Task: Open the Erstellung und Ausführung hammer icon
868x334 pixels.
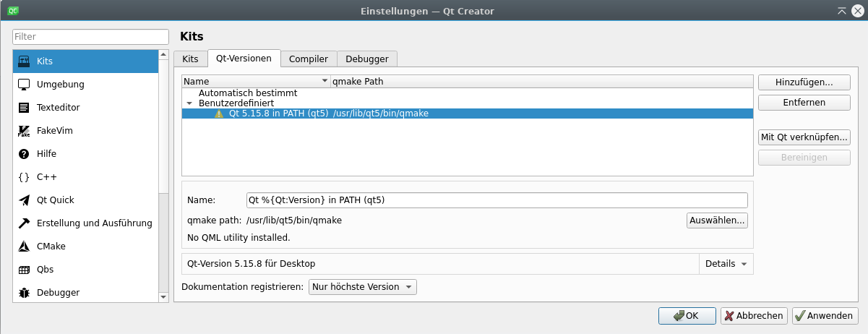Action: pos(24,223)
